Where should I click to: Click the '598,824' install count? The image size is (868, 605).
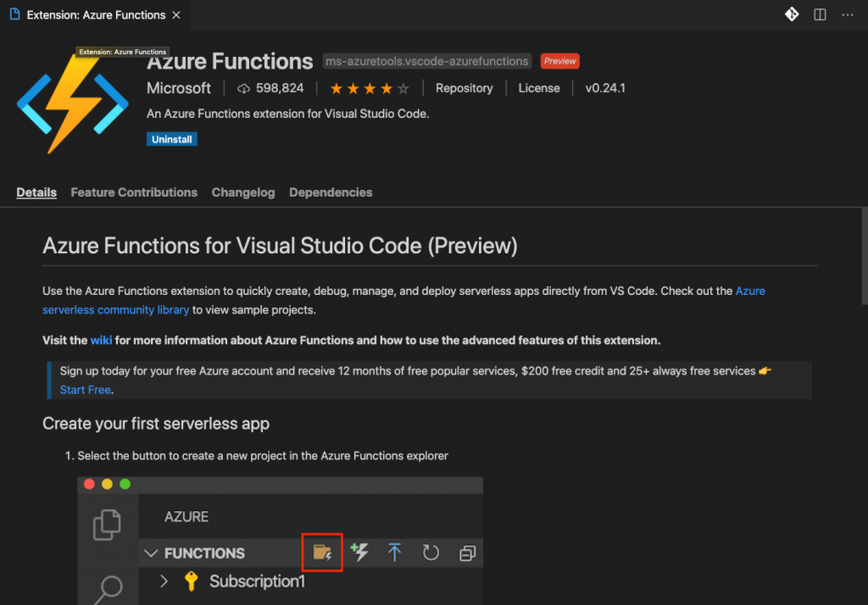280,88
